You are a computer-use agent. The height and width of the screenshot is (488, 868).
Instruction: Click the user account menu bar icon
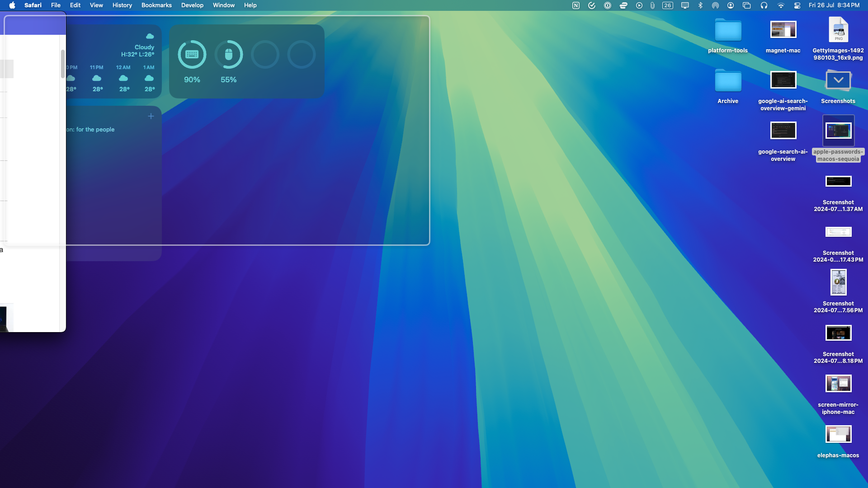[x=731, y=5]
